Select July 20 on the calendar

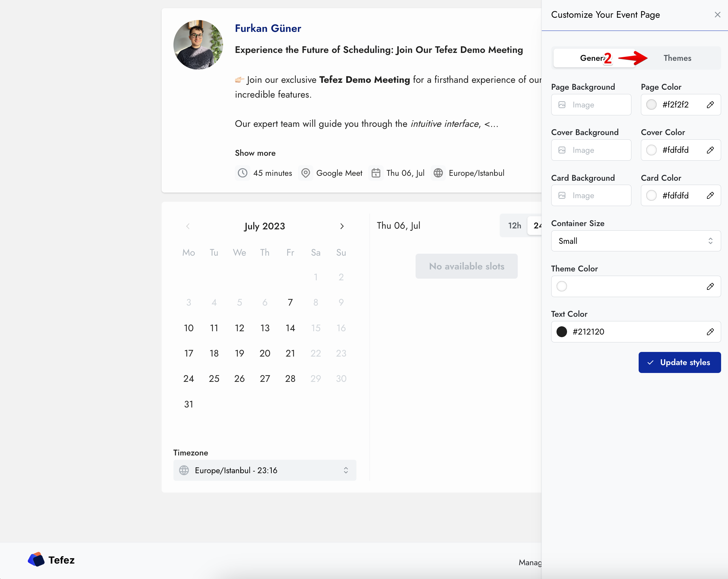pyautogui.click(x=265, y=353)
